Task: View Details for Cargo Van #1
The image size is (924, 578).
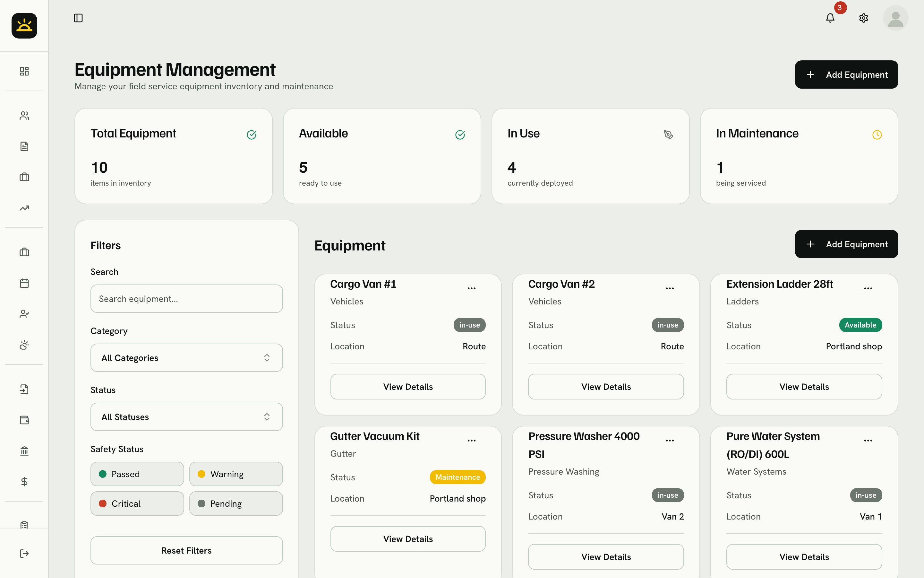Action: [x=408, y=387]
